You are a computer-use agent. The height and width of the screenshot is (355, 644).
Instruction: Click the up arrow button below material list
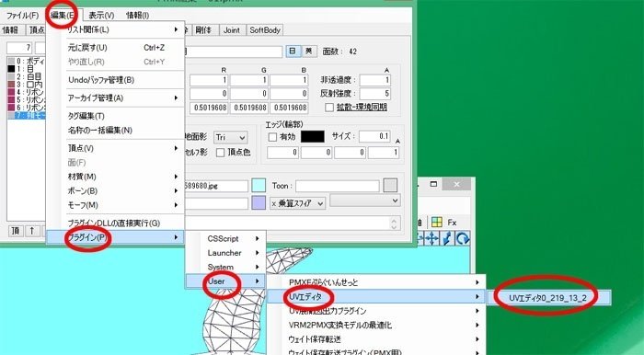click(x=31, y=231)
